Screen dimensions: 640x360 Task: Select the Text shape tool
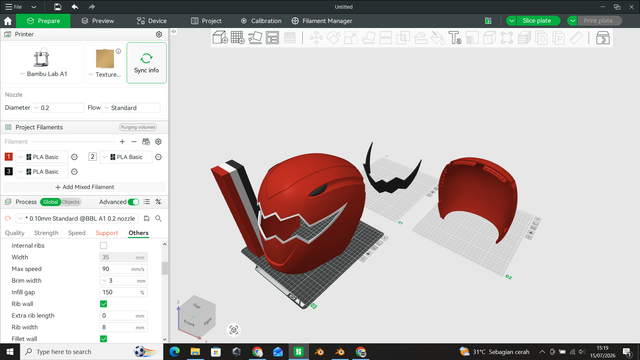[455, 38]
